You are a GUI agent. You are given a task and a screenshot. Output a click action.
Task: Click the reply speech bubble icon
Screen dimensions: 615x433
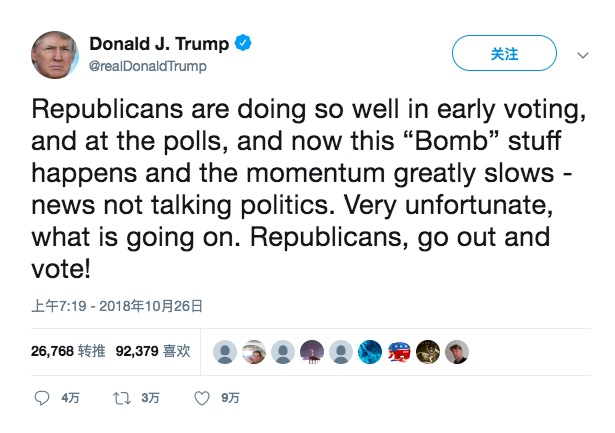point(42,398)
